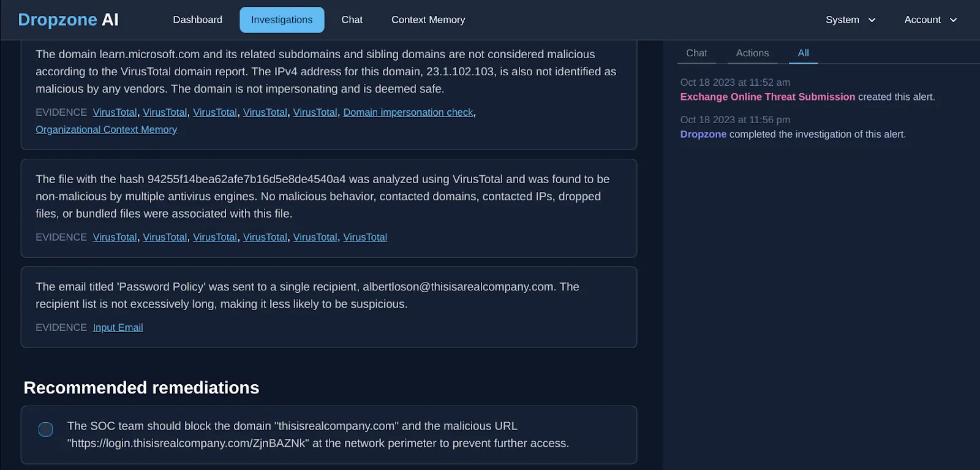
Task: Click the Dropzone name in the activity log
Action: click(703, 134)
